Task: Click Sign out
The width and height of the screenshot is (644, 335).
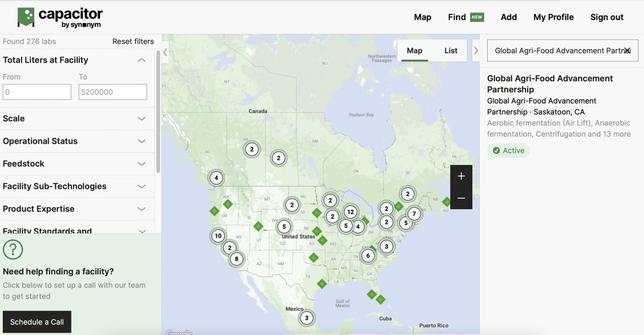Action: [607, 17]
